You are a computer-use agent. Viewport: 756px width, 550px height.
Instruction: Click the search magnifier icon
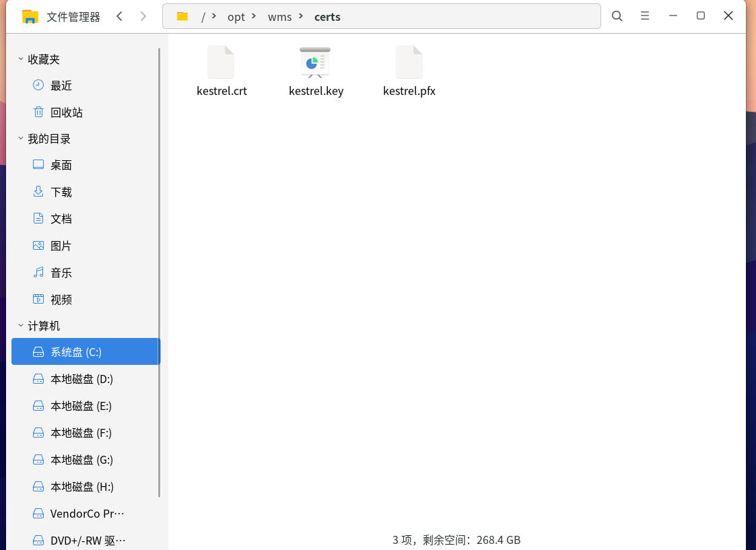coord(617,16)
